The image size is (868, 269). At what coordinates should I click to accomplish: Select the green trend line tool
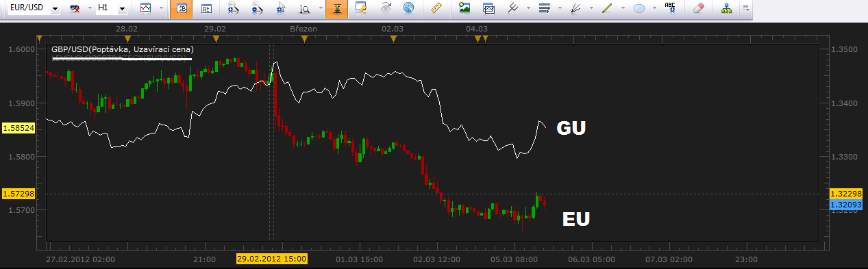[x=607, y=9]
